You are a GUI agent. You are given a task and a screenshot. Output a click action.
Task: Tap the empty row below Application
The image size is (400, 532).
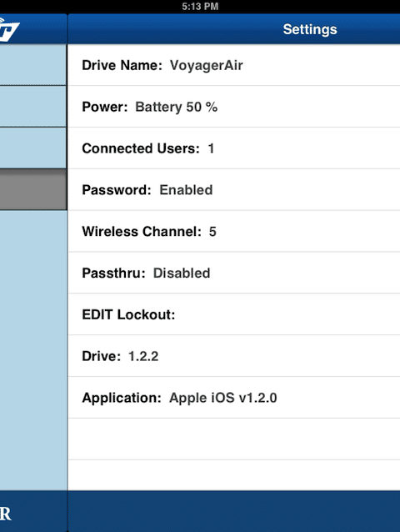(x=234, y=439)
